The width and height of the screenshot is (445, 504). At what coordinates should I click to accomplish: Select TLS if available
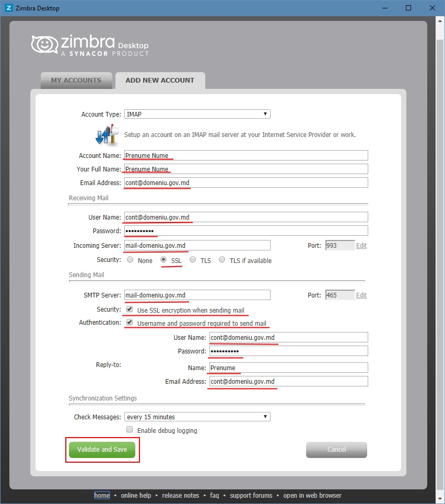point(222,259)
